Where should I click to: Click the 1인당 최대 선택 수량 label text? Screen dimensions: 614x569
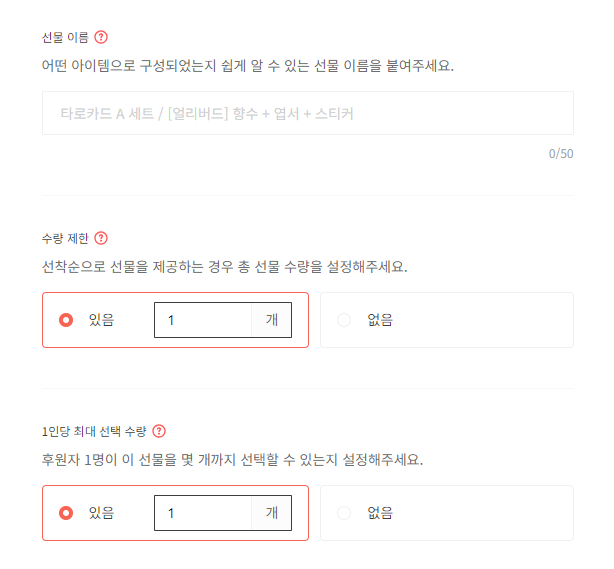[94, 431]
